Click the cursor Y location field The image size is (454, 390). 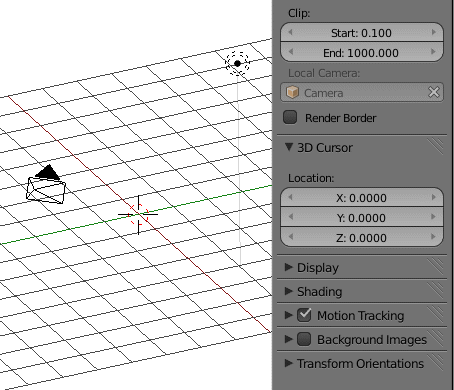362,218
